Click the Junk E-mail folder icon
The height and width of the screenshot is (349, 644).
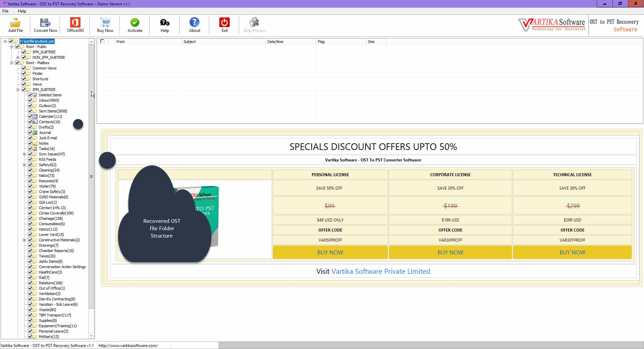(35, 138)
